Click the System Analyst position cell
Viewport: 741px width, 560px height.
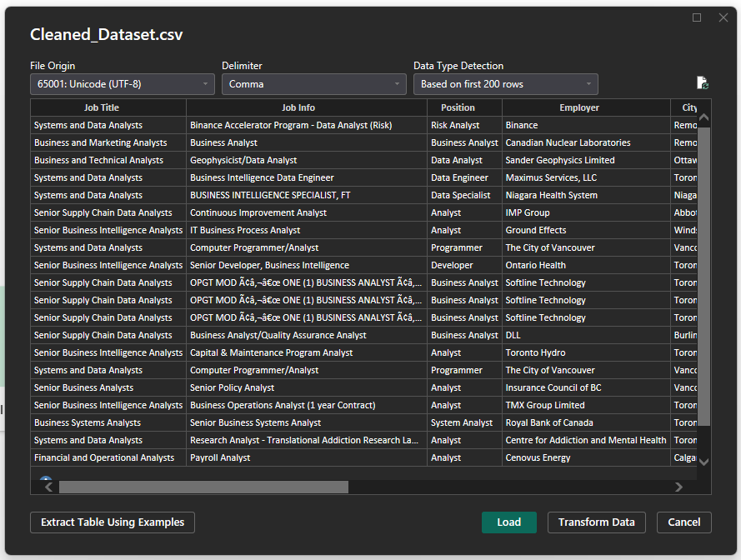click(x=464, y=422)
